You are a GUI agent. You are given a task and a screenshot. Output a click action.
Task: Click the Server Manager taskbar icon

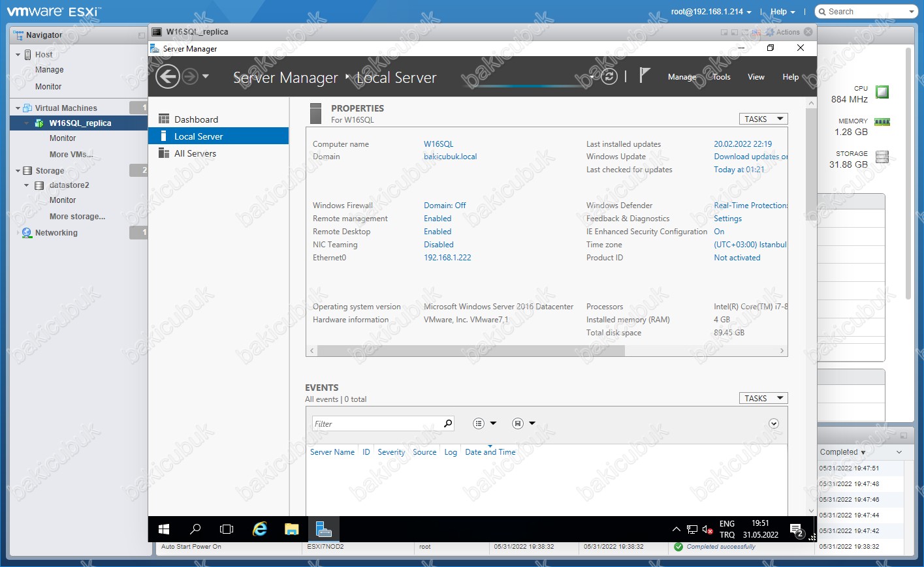(323, 529)
